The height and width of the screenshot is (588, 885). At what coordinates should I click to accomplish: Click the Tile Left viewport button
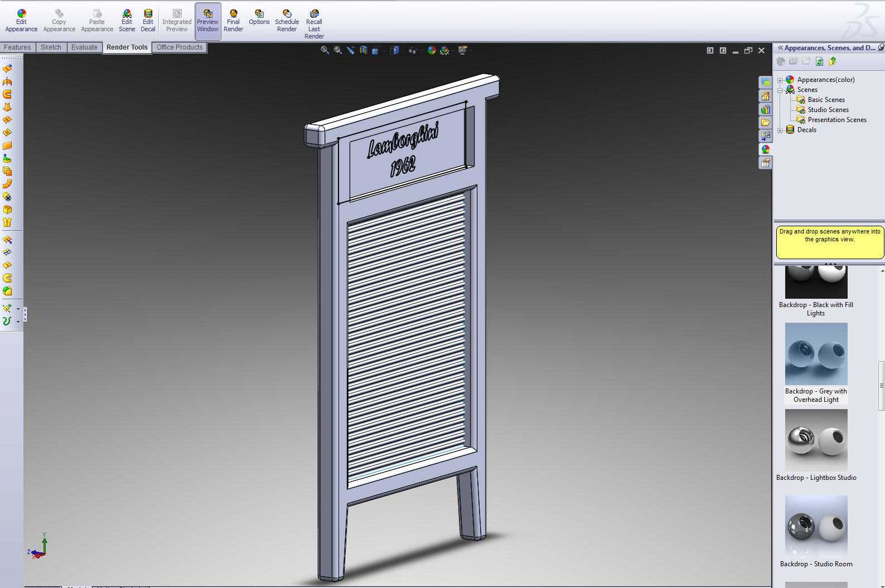(x=710, y=50)
